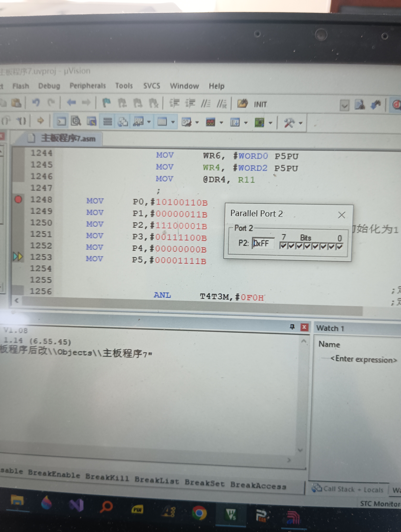The height and width of the screenshot is (532, 401).
Task: Click the Serial Windows icon
Action: click(x=186, y=122)
